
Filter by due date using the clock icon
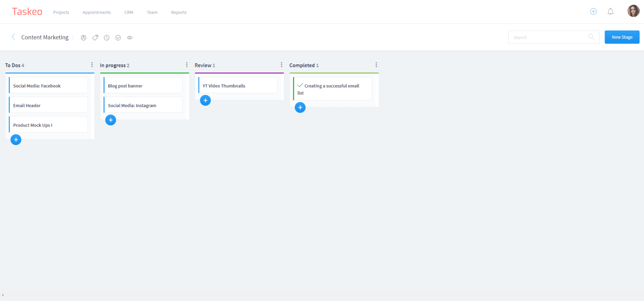tap(107, 37)
